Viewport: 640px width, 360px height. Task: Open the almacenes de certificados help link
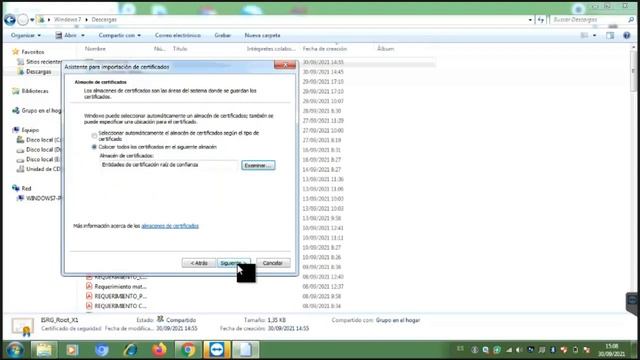[x=170, y=226]
